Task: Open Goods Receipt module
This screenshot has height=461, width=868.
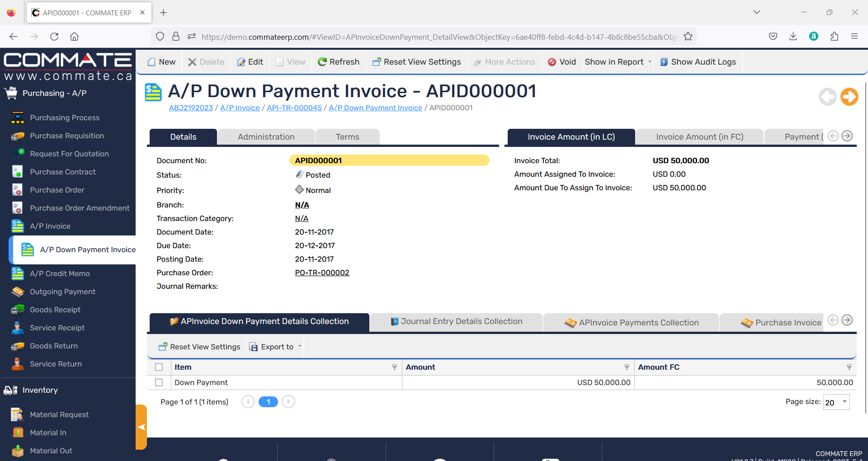Action: pos(55,310)
